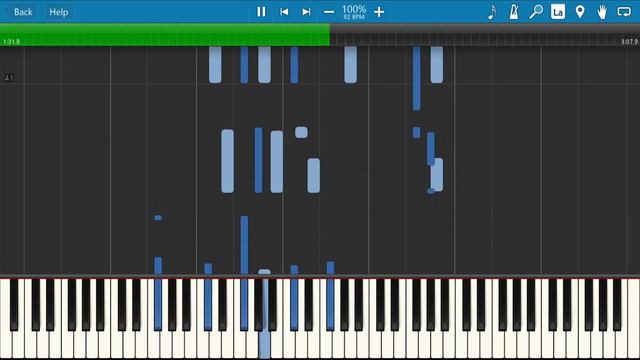Toggle the La note labels button
The height and width of the screenshot is (360, 640).
point(558,12)
